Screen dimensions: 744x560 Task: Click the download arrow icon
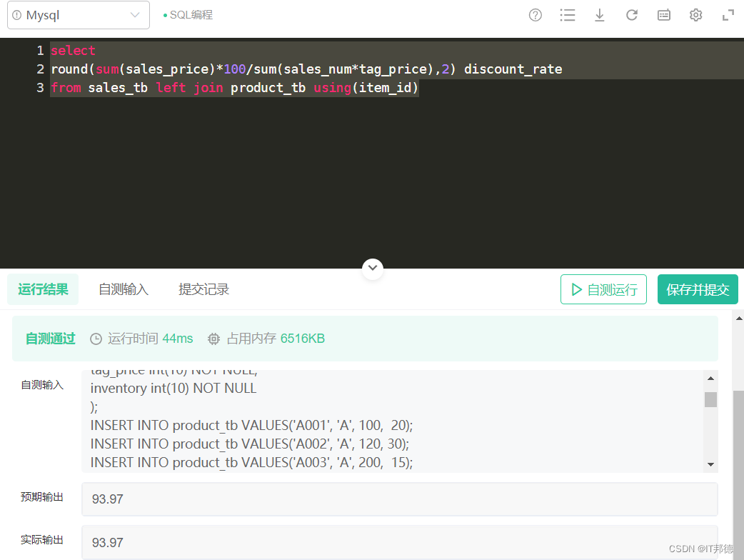click(600, 15)
